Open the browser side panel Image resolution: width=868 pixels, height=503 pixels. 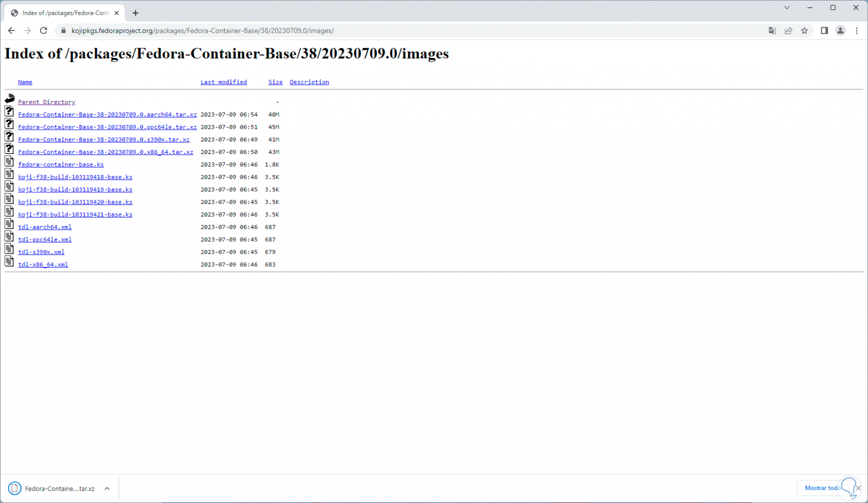pyautogui.click(x=824, y=30)
